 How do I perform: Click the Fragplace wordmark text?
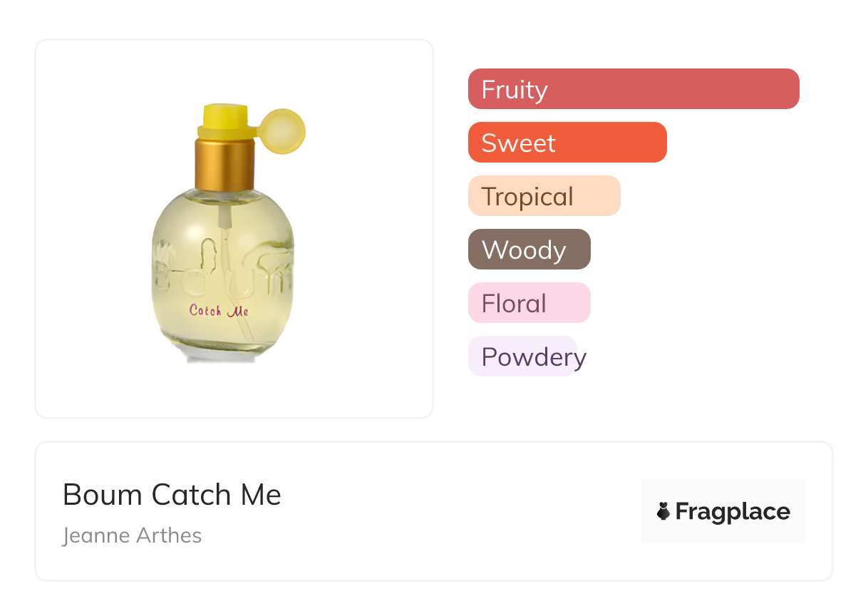pyautogui.click(x=733, y=511)
